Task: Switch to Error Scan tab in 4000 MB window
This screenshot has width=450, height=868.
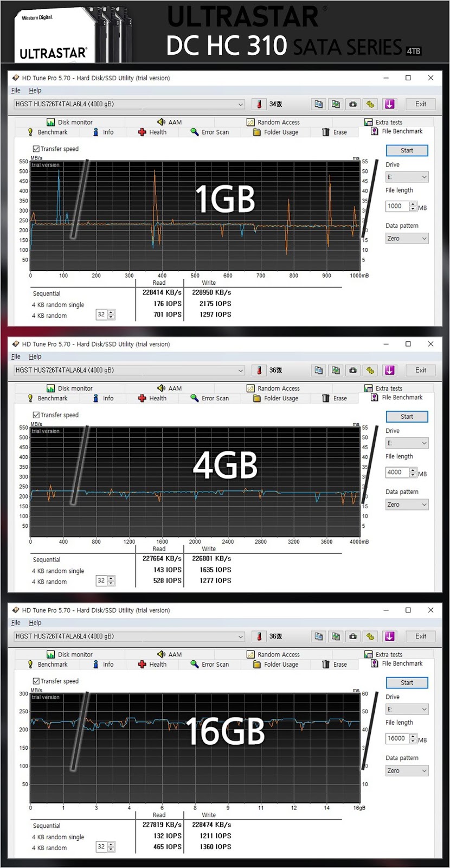Action: click(210, 398)
